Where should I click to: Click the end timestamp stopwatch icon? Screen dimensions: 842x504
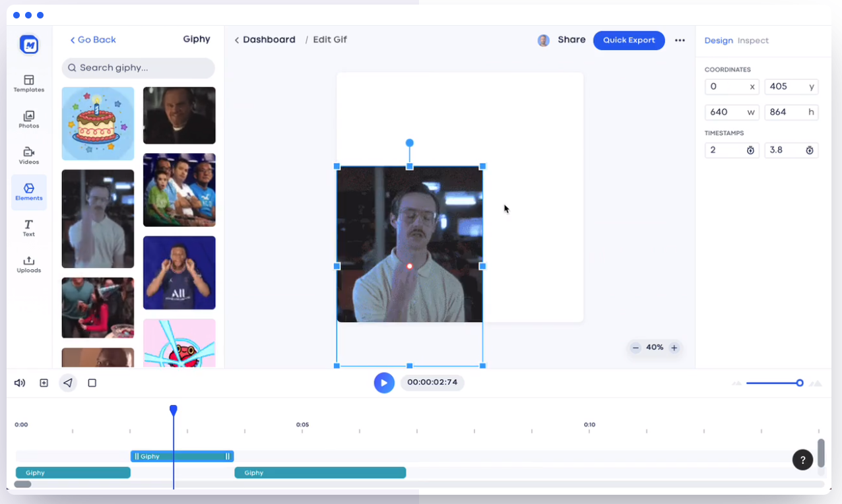click(x=810, y=150)
